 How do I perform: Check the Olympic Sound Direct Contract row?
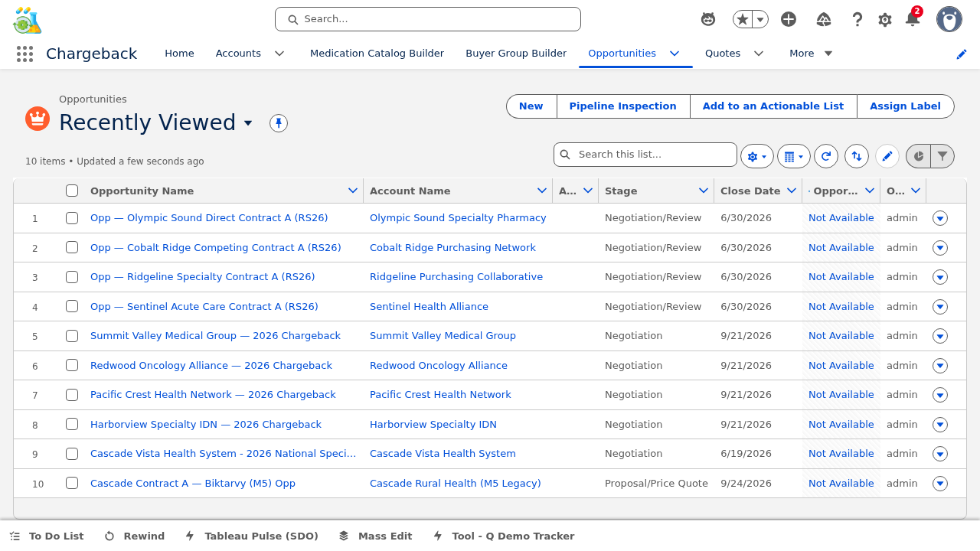click(x=72, y=218)
